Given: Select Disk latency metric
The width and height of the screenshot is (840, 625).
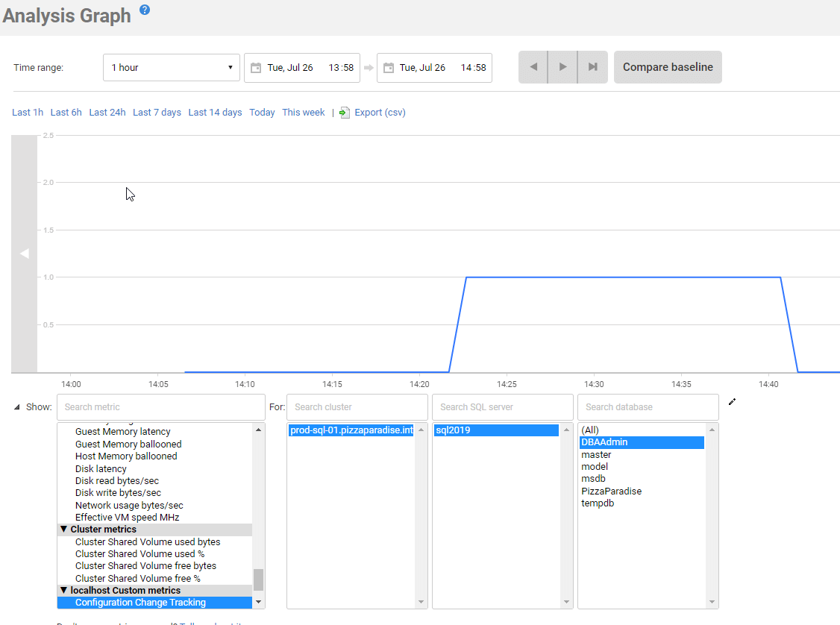Looking at the screenshot, I should click(x=101, y=468).
